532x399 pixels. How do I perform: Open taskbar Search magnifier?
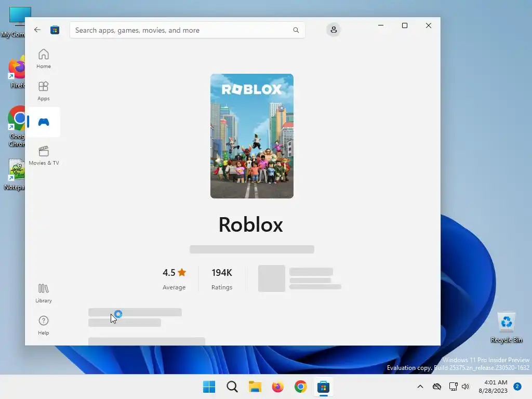tap(232, 387)
